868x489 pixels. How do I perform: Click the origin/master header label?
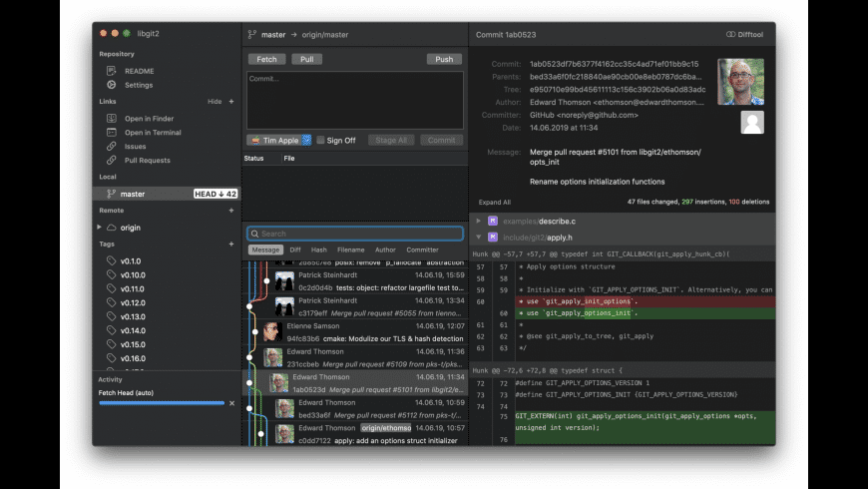pyautogui.click(x=325, y=34)
